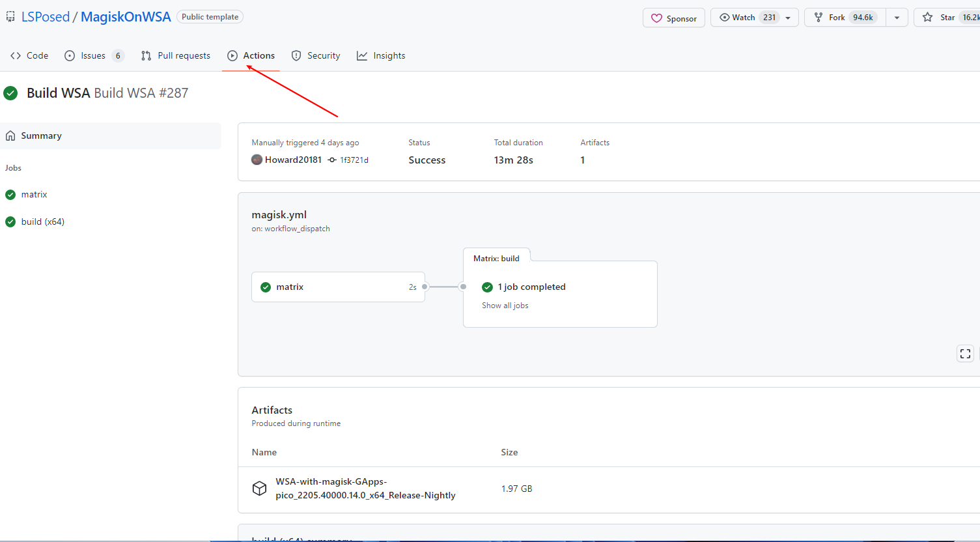980x542 pixels.
Task: Click the green success check beside Build WSA title
Action: coord(10,93)
